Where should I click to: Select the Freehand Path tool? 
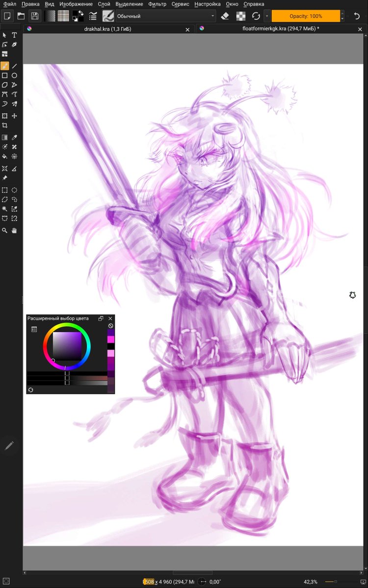14,94
